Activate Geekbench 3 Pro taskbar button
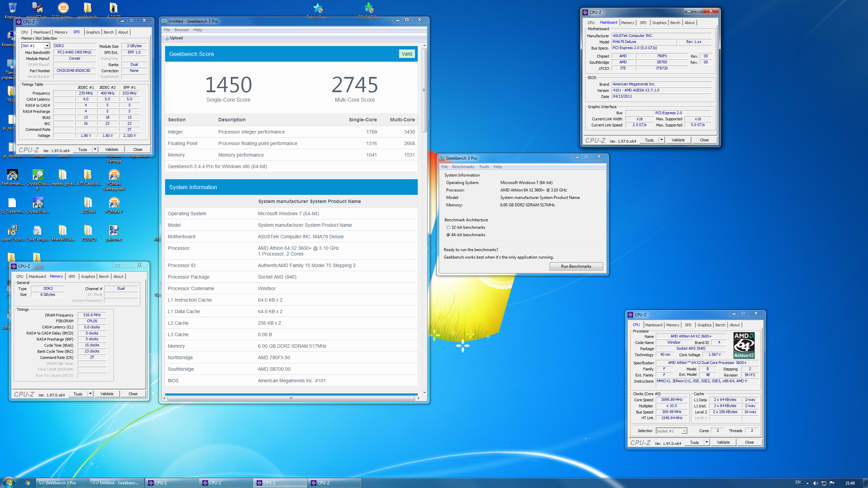The image size is (868, 488). [63, 483]
